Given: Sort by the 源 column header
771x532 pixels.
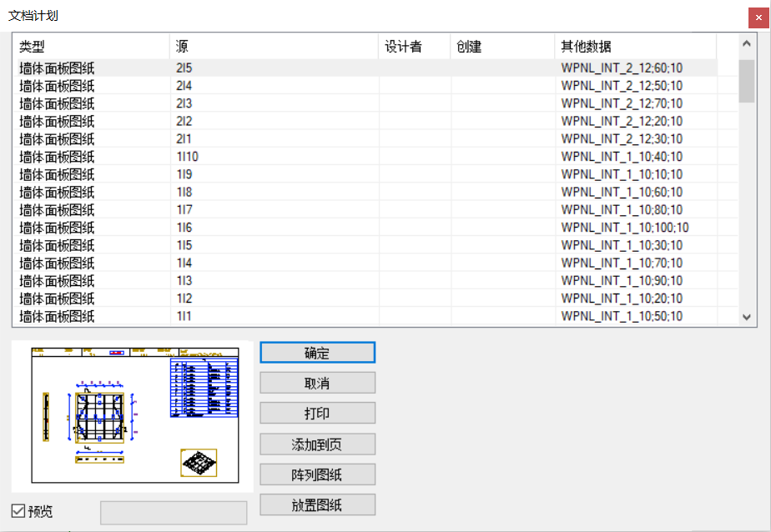Looking at the screenshot, I should 274,47.
